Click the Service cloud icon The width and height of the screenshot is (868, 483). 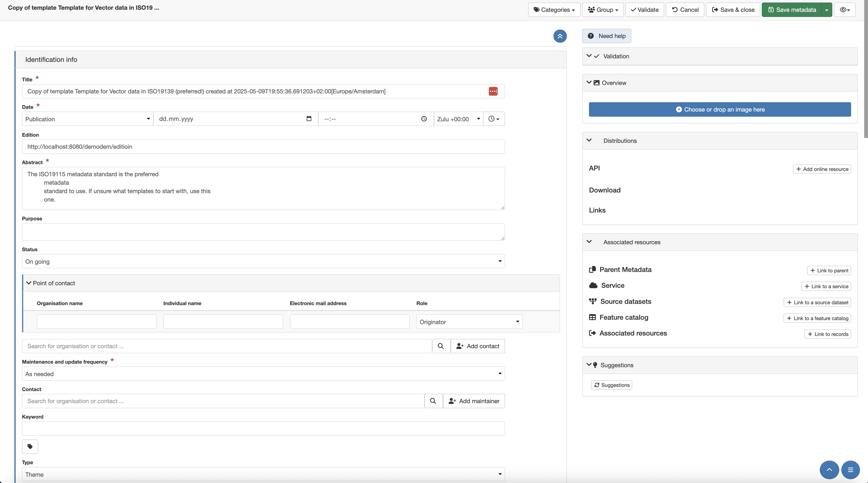(593, 285)
